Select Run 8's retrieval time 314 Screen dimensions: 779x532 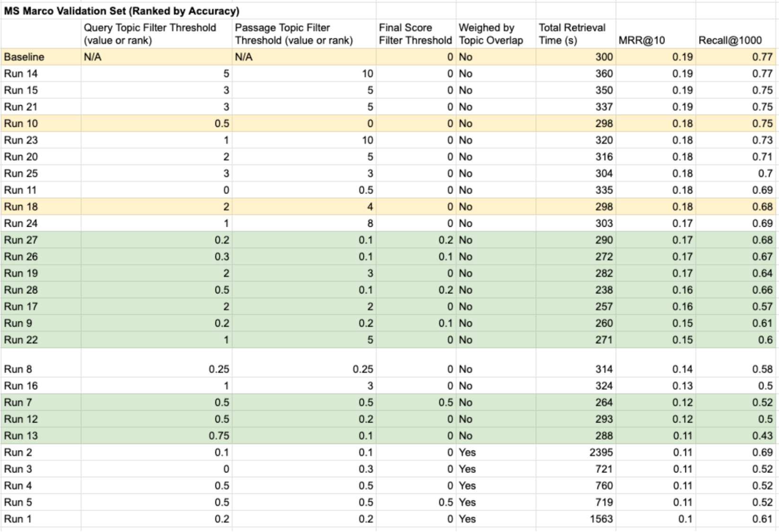pos(604,369)
